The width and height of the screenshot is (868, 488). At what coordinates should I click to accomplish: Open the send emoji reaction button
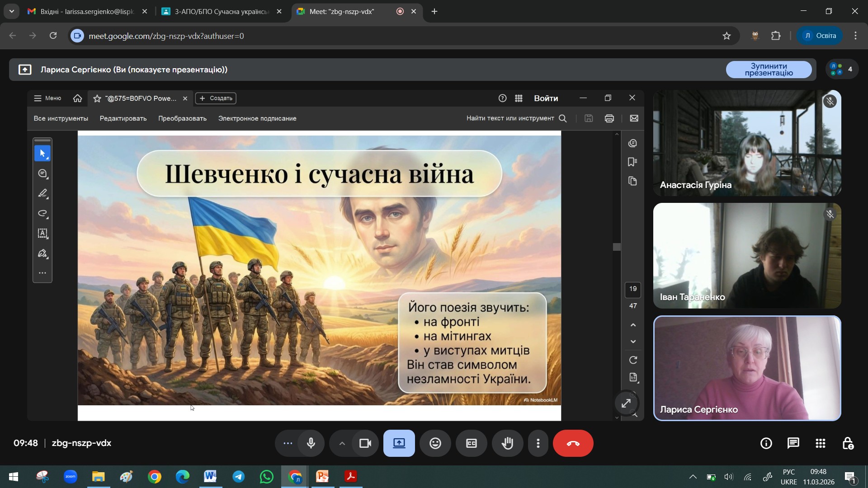coord(435,443)
